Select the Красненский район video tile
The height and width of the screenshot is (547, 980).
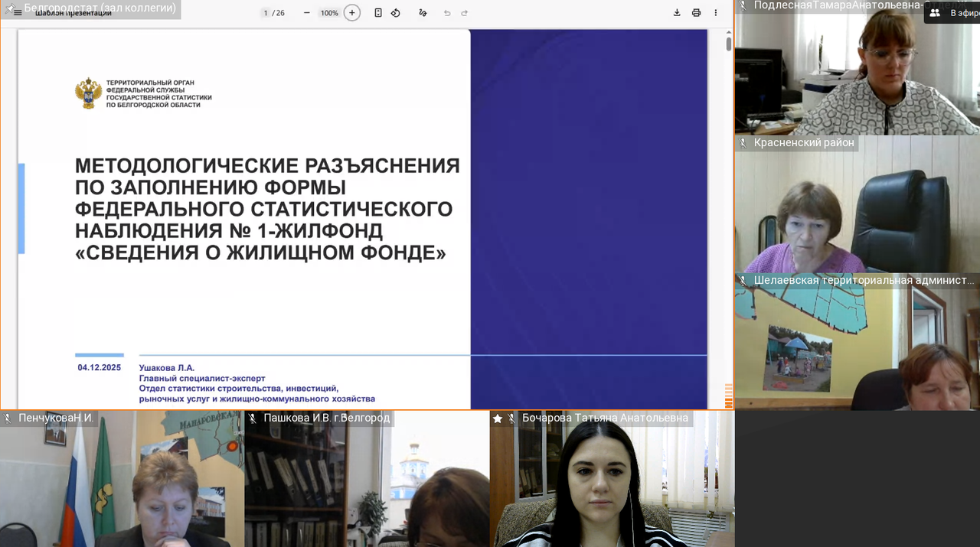point(856,207)
